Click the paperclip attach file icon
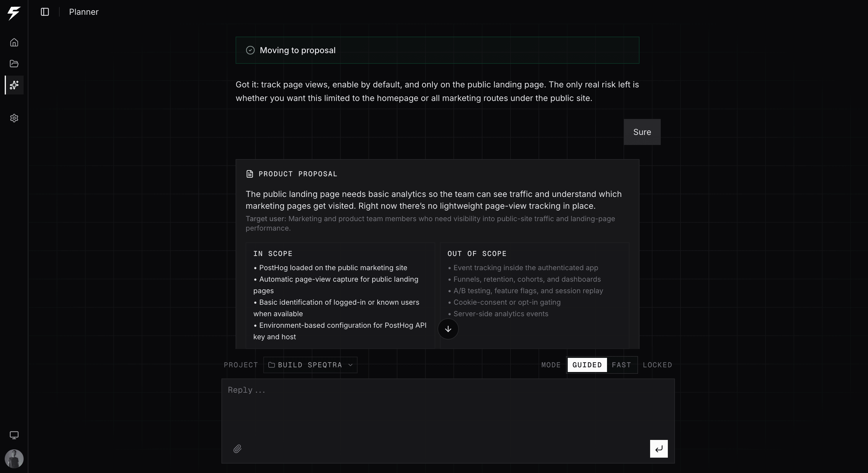Viewport: 868px width, 473px height. tap(237, 449)
